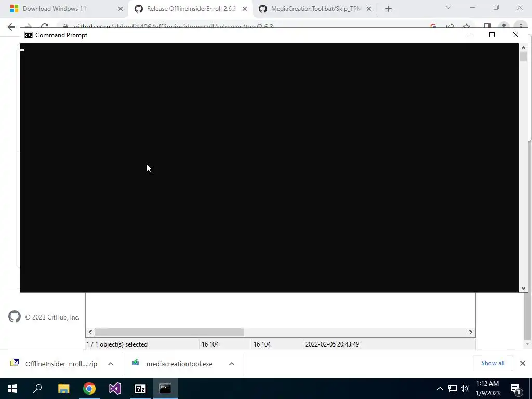Image resolution: width=532 pixels, height=399 pixels.
Task: Show hidden system tray icons
Action: click(440, 389)
